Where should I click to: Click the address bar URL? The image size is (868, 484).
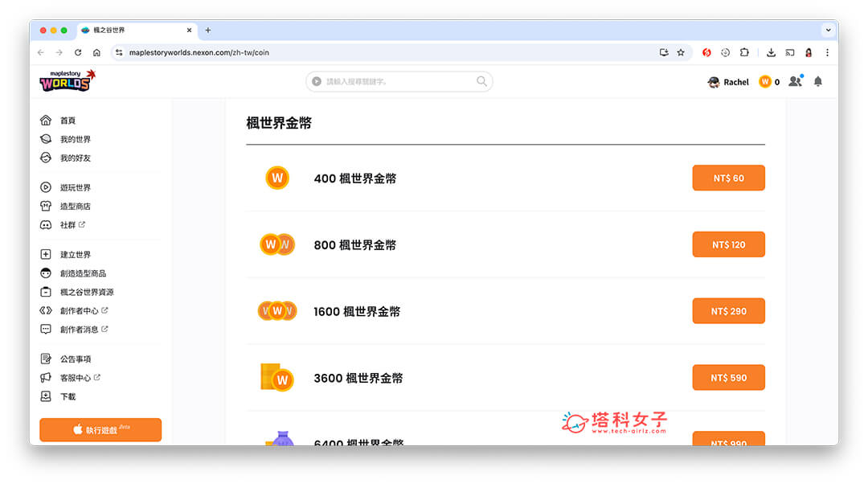coord(199,52)
